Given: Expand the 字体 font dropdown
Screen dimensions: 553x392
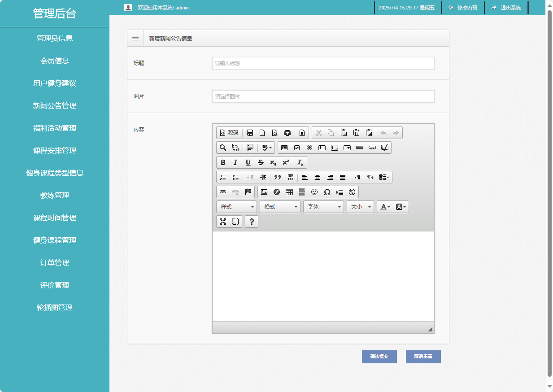Looking at the screenshot, I should (323, 207).
